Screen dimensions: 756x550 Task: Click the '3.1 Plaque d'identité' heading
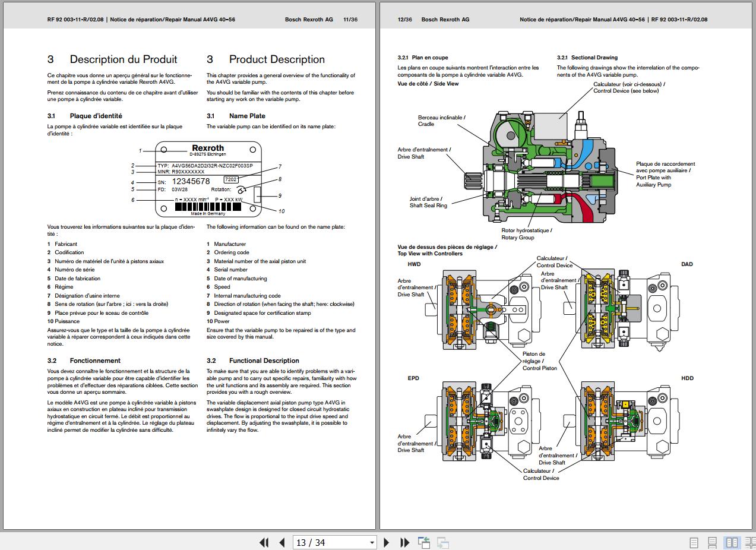point(85,116)
